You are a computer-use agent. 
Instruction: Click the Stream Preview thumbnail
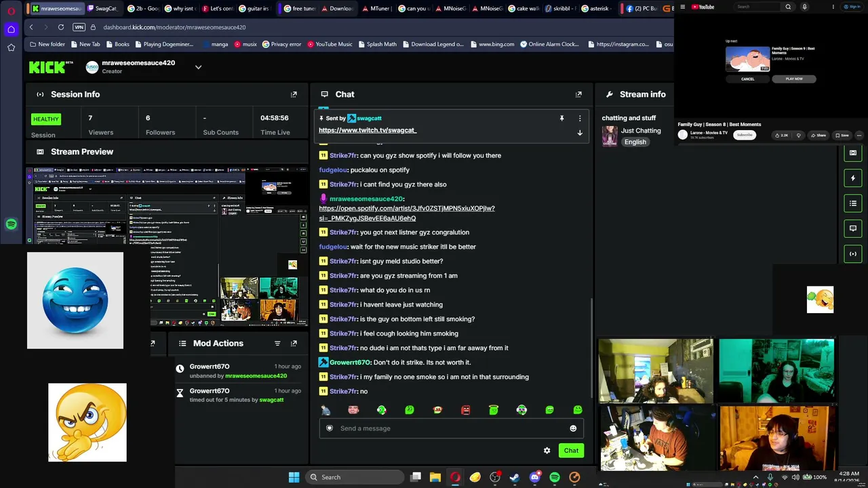167,246
